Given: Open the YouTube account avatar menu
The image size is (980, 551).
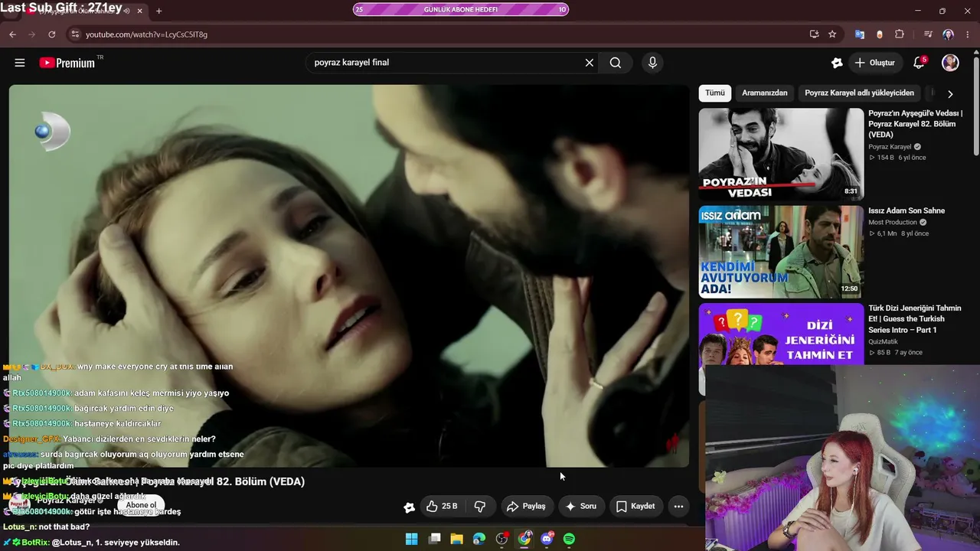Looking at the screenshot, I should click(950, 63).
